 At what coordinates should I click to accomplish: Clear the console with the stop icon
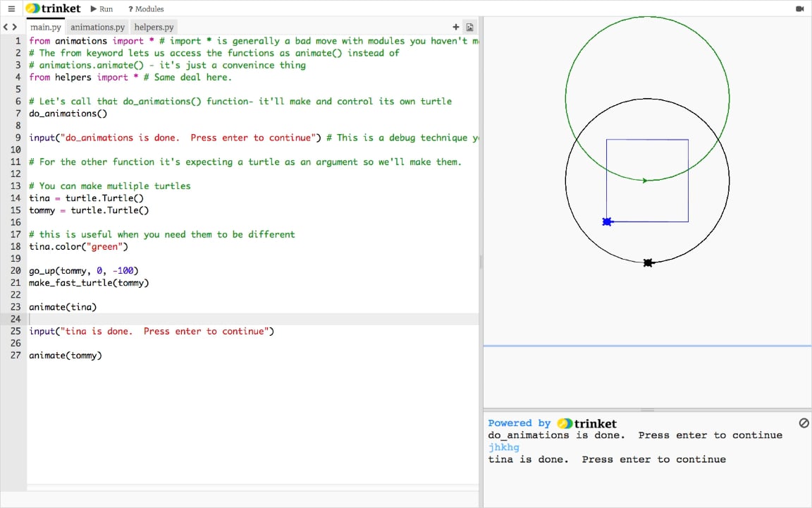click(x=804, y=423)
